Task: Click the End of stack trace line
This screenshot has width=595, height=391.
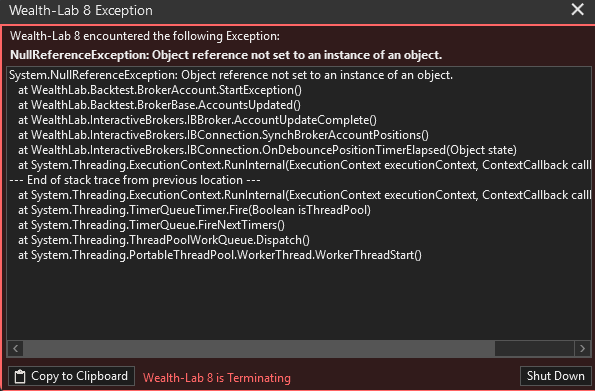Action: tap(135, 180)
